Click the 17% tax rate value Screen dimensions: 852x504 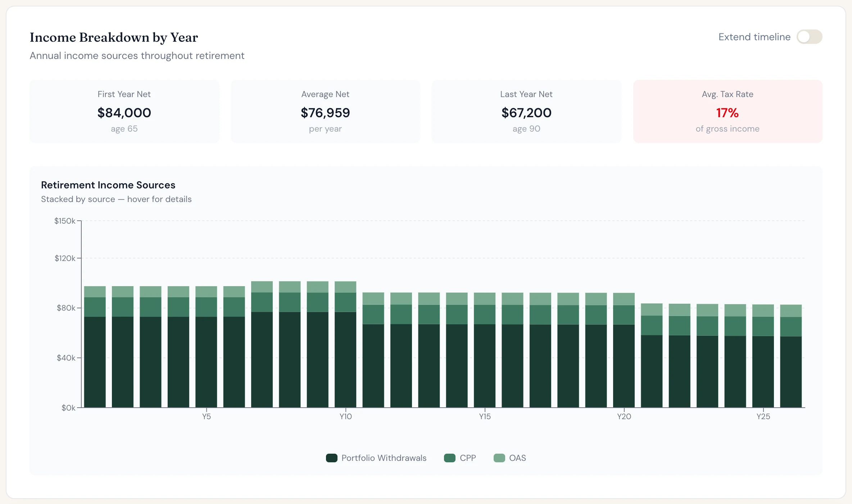[x=728, y=113]
